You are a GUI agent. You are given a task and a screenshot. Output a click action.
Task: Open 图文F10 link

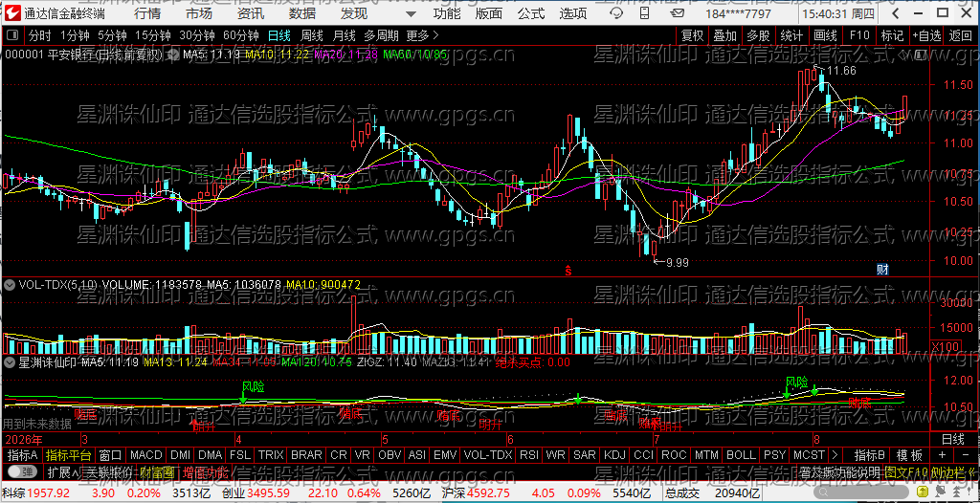pyautogui.click(x=907, y=471)
